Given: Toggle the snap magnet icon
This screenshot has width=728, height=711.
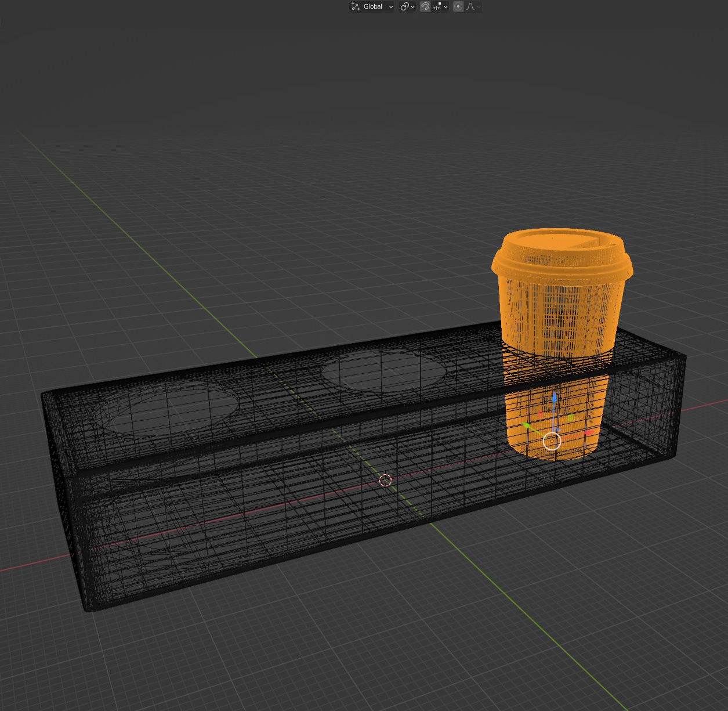Looking at the screenshot, I should click(x=425, y=6).
